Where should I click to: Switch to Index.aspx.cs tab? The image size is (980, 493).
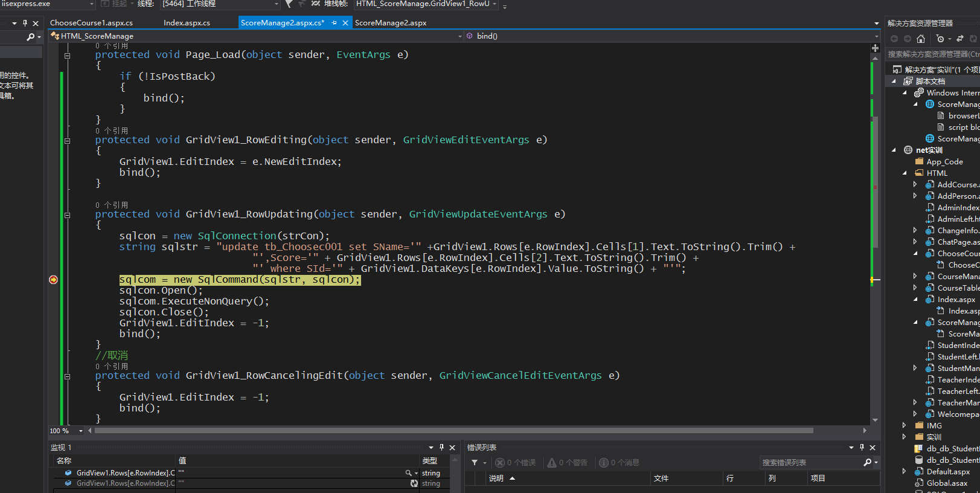[x=187, y=23]
